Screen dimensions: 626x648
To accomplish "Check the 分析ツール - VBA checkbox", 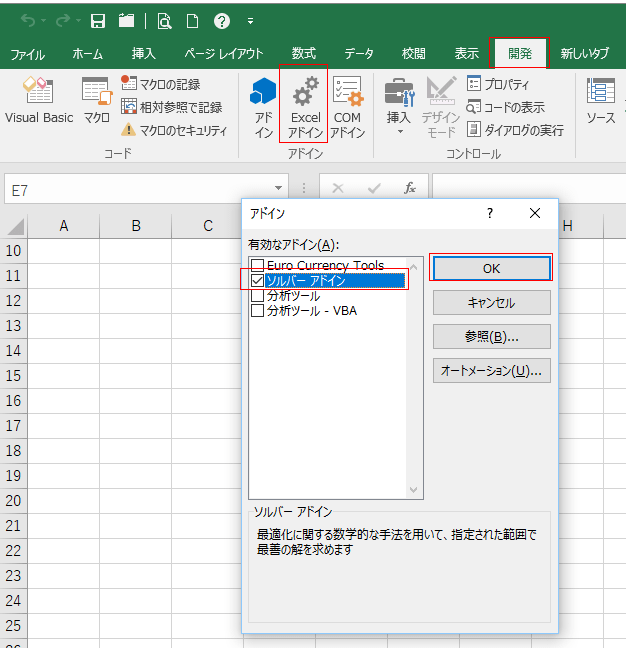I will 257,310.
